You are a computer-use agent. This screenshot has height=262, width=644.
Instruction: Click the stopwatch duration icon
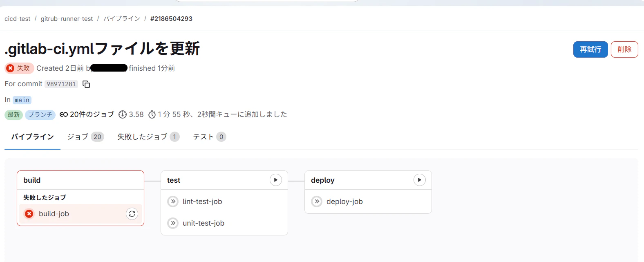(152, 114)
